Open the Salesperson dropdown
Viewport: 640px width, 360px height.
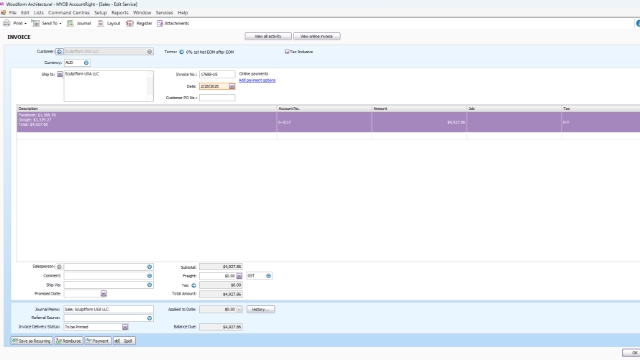tap(149, 267)
